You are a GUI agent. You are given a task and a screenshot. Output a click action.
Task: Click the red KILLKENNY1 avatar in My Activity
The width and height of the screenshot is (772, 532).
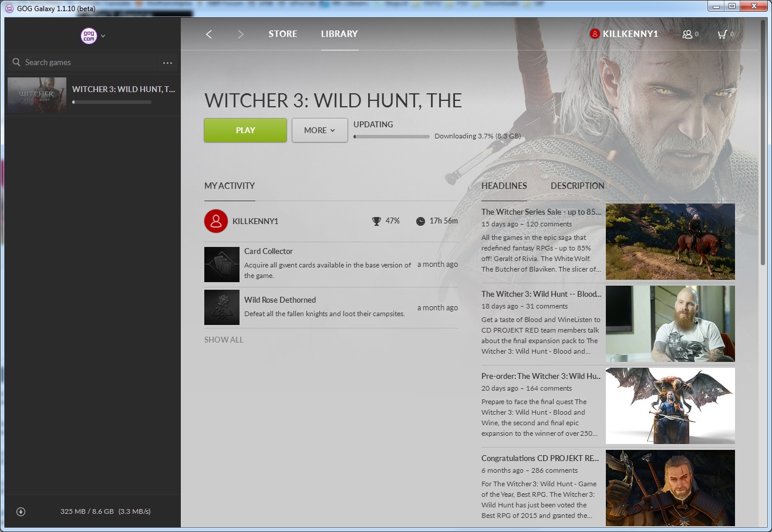pos(215,221)
